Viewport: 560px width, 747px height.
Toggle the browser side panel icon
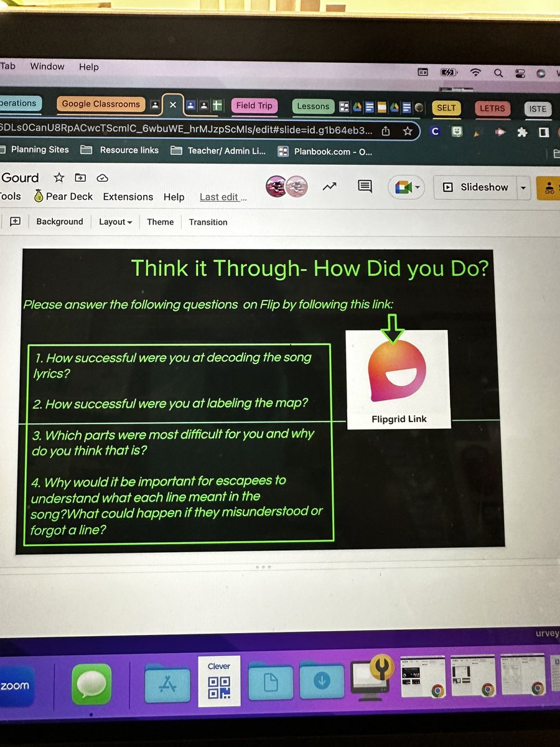coord(544,133)
